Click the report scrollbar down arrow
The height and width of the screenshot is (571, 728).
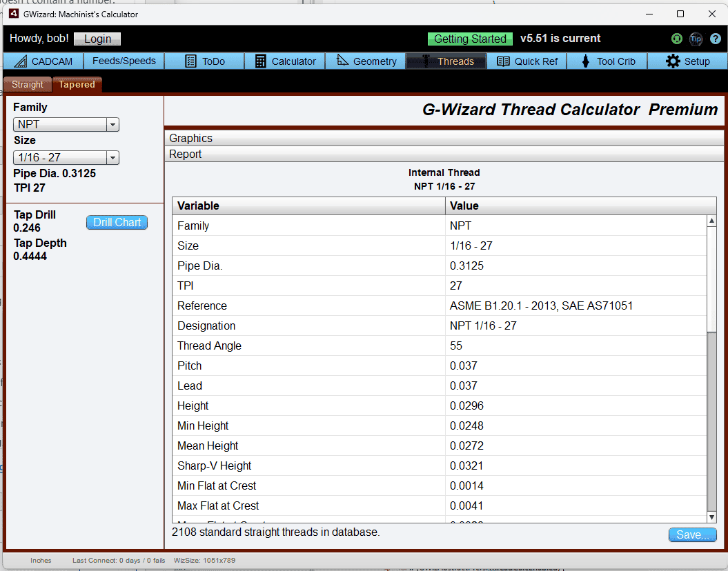click(711, 517)
